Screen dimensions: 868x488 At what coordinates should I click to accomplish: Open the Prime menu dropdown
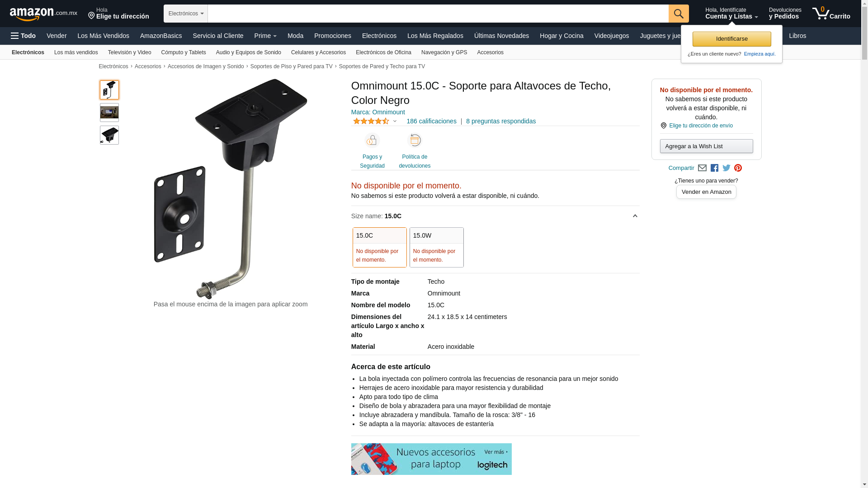point(265,36)
